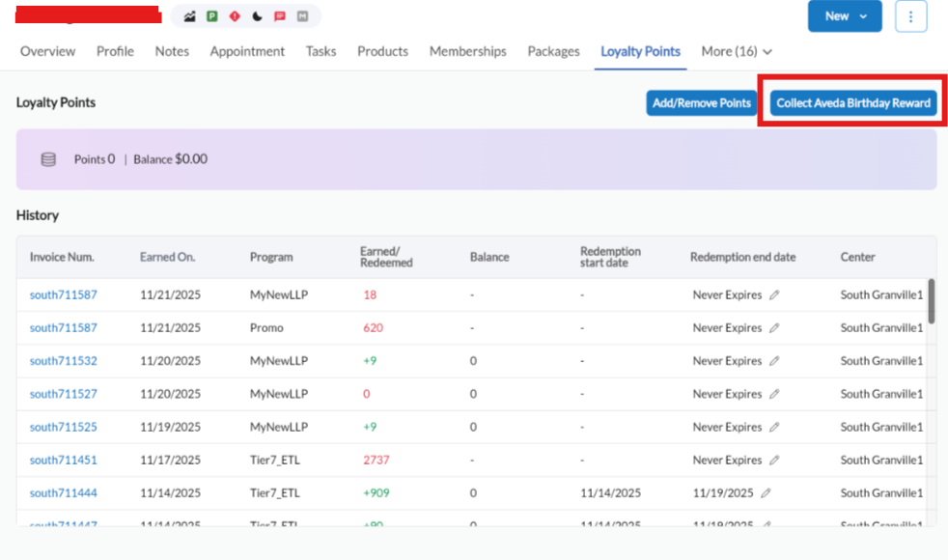948x560 pixels.
Task: Click the green P badge icon
Action: 212,16
